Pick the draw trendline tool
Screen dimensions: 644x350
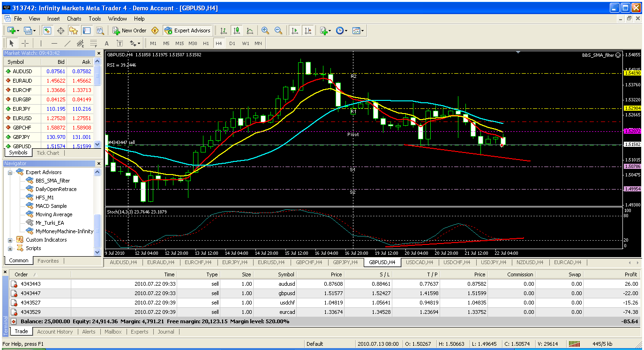point(67,43)
